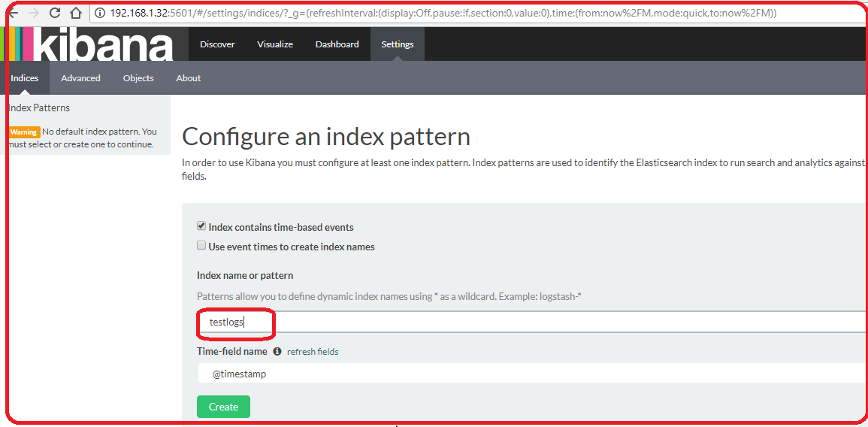
Task: Switch to the About sub-tab
Action: pos(188,78)
